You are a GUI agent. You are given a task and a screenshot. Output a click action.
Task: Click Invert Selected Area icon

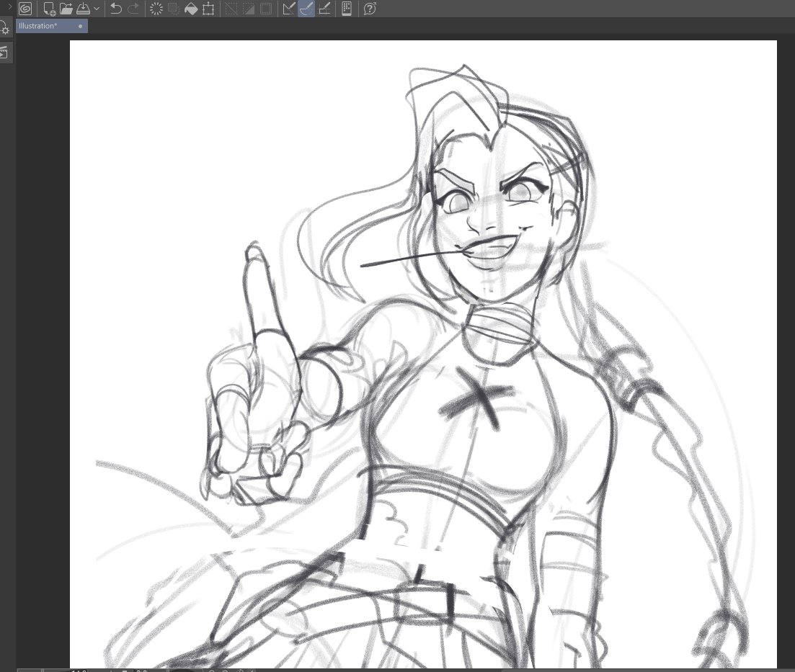click(x=249, y=9)
